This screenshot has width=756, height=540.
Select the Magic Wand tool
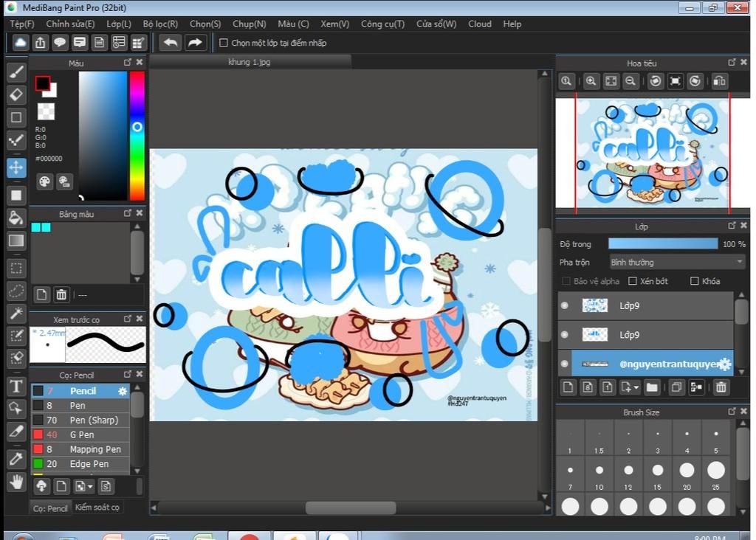pos(16,314)
